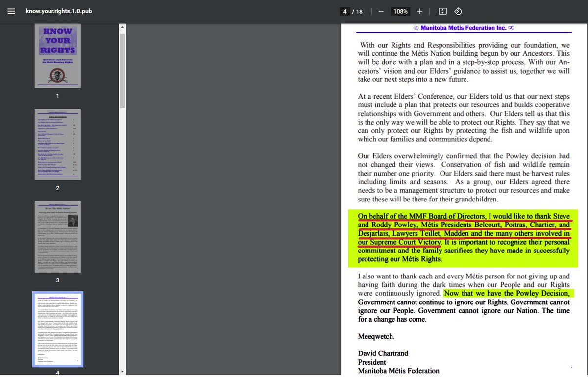Select the highlighted page 4 thumbnail
The width and height of the screenshot is (588, 377).
tap(57, 329)
